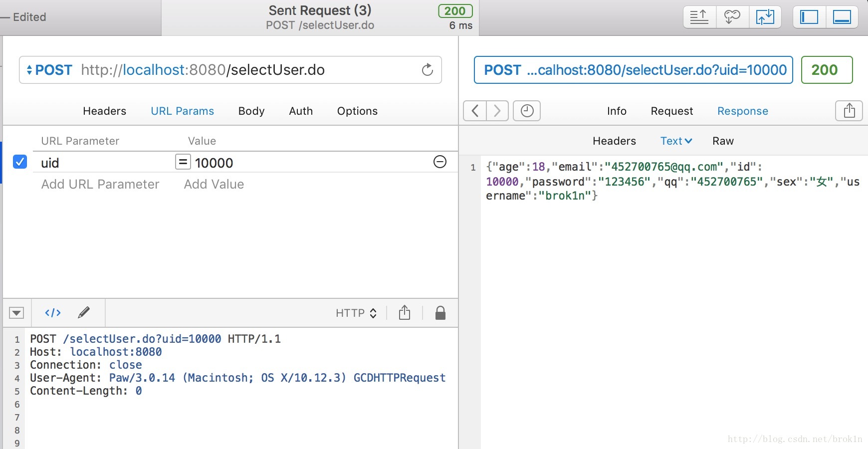Image resolution: width=868 pixels, height=449 pixels.
Task: Switch to the Info tab
Action: point(617,111)
